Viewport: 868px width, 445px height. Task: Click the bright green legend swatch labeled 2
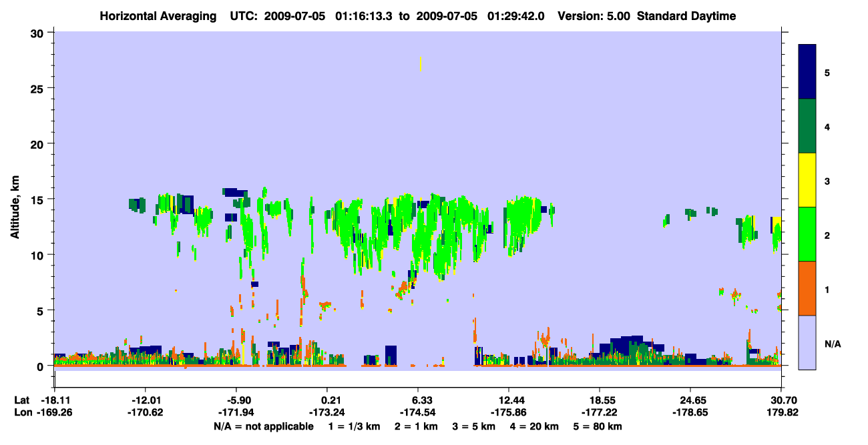coord(807,234)
